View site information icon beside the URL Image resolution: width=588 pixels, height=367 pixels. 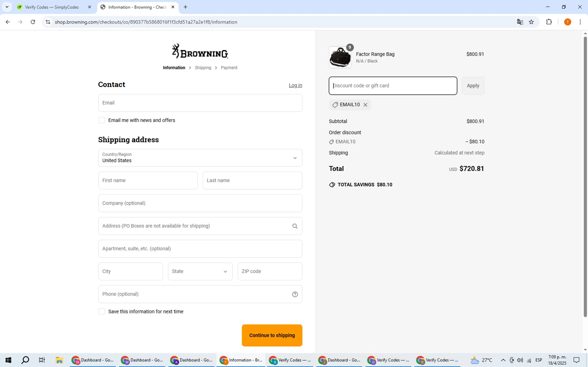[x=48, y=22]
